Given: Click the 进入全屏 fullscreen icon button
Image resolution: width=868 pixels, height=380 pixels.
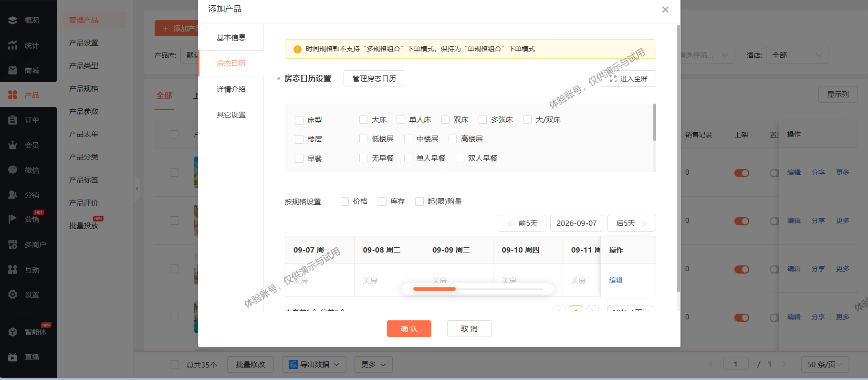Looking at the screenshot, I should pos(628,79).
